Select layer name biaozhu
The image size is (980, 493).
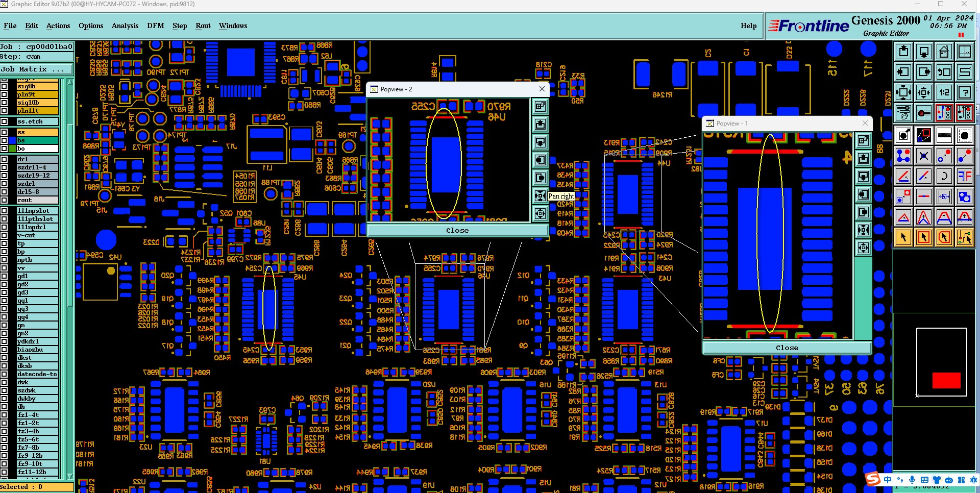[x=38, y=350]
